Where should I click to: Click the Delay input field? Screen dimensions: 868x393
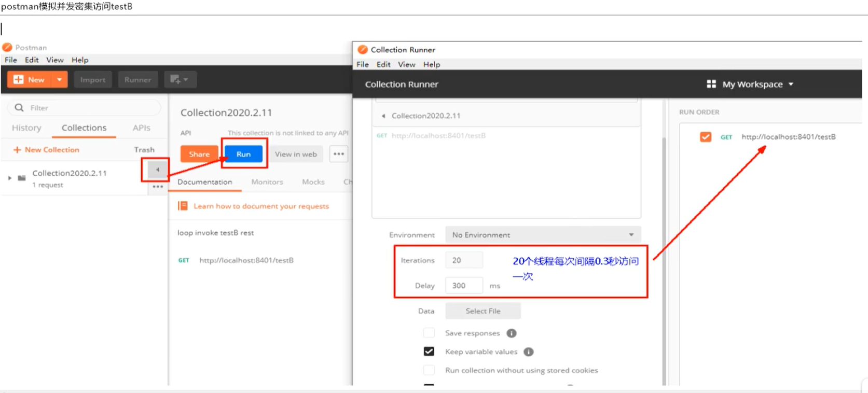click(464, 286)
